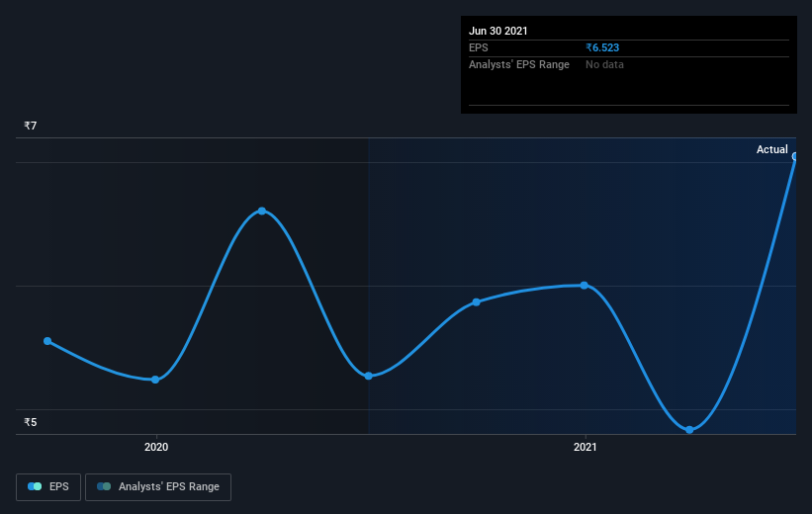812x514 pixels.
Task: Click the 2020 x-axis label
Action: pyautogui.click(x=156, y=447)
